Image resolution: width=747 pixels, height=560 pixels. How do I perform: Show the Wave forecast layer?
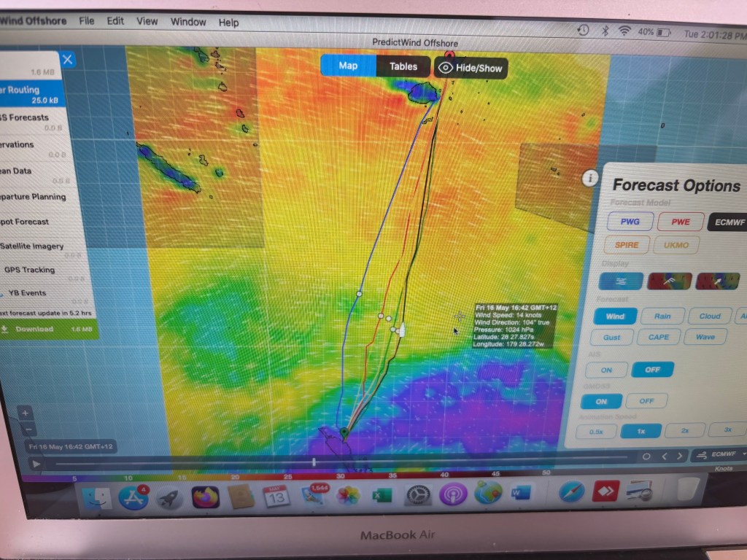(x=705, y=337)
